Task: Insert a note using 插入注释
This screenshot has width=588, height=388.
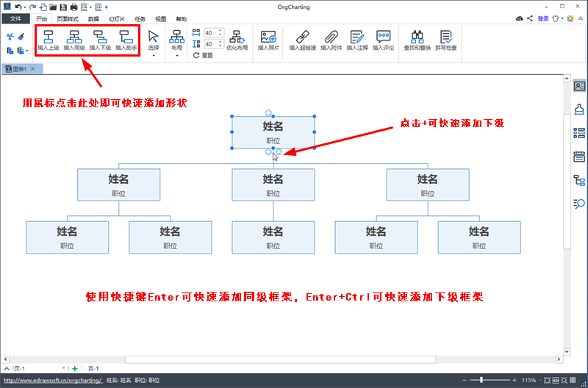Action: pyautogui.click(x=357, y=40)
